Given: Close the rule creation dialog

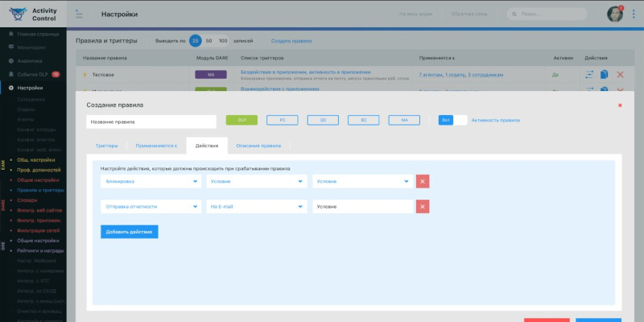Looking at the screenshot, I should 619,105.
